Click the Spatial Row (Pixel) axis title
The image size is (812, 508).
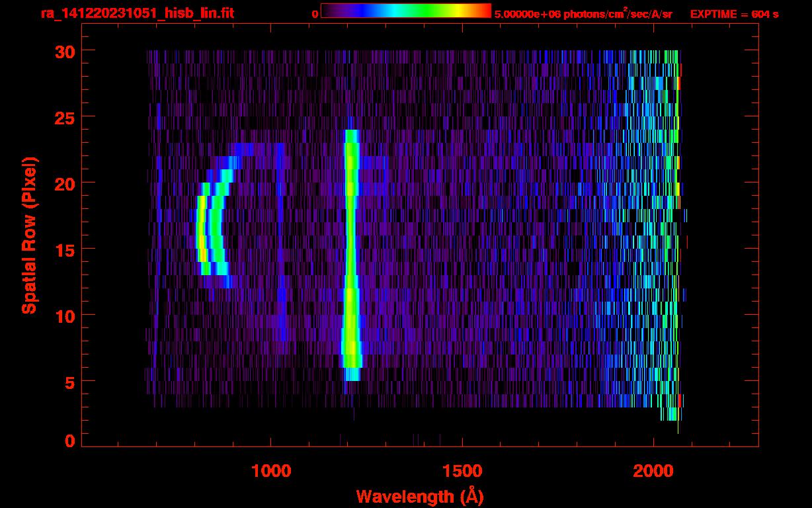(x=29, y=235)
